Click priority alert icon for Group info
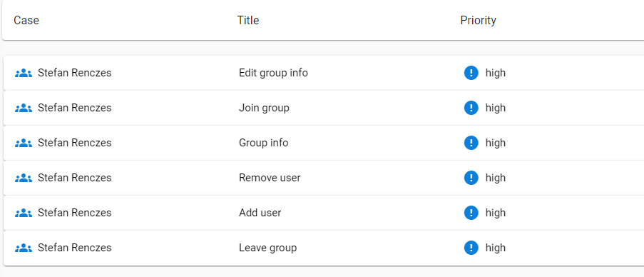644x277 pixels. (471, 143)
